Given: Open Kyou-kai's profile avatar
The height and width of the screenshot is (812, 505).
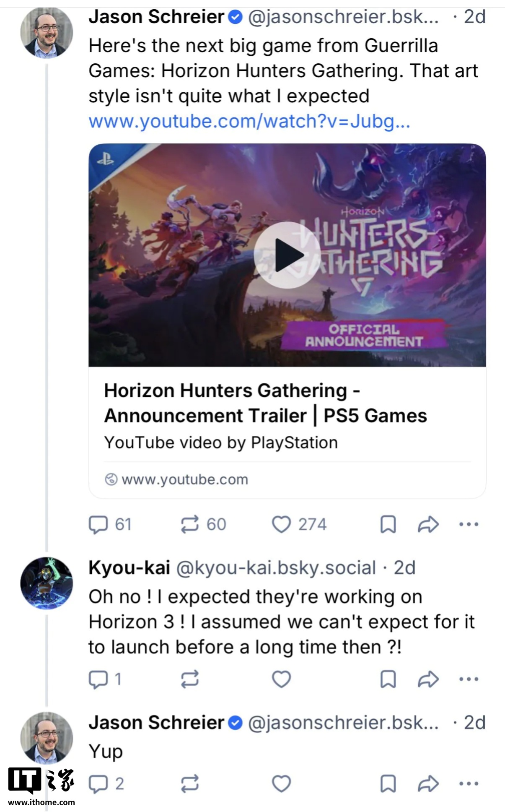Looking at the screenshot, I should coord(47,583).
